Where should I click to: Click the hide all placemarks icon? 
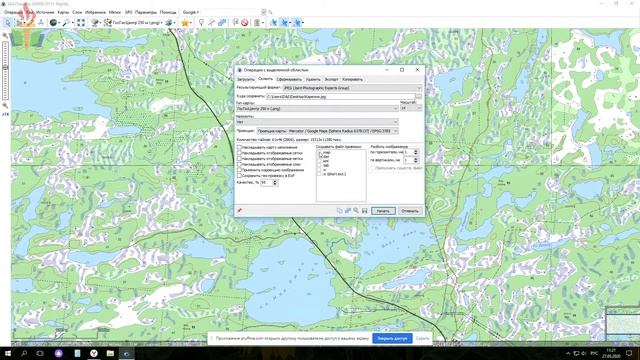pyautogui.click(x=244, y=23)
